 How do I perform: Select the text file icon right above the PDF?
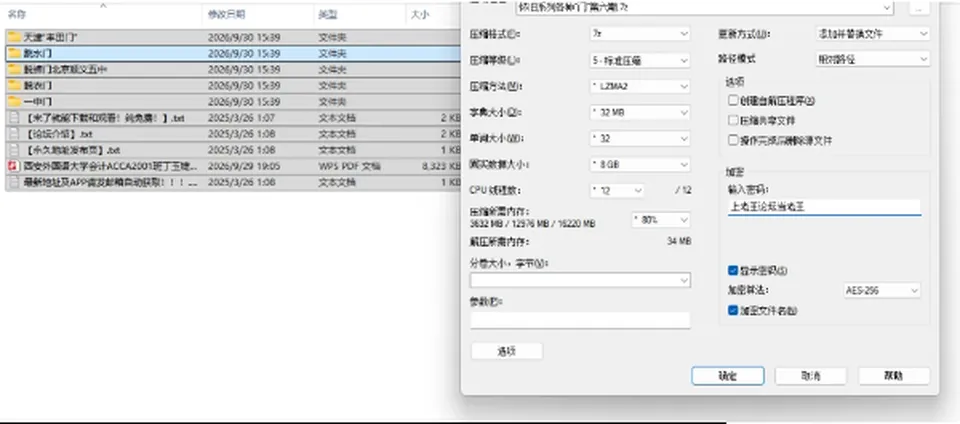13,149
